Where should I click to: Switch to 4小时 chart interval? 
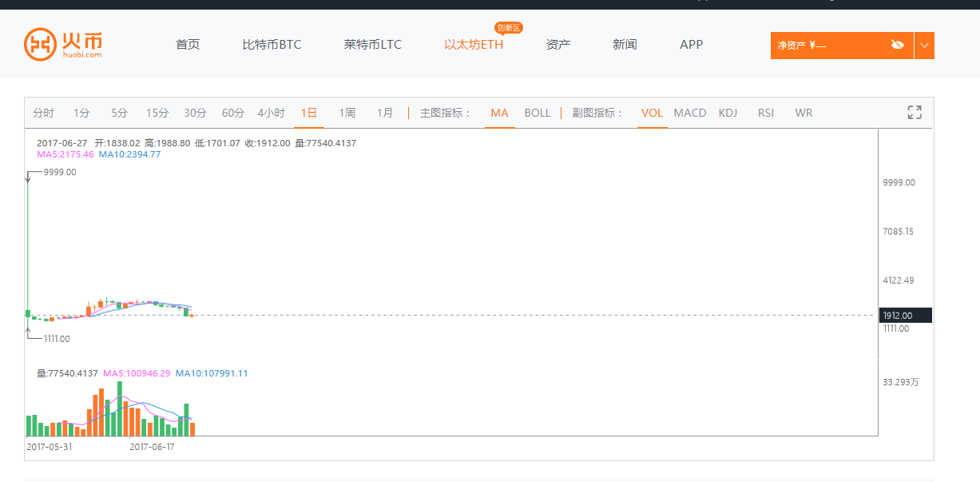271,113
